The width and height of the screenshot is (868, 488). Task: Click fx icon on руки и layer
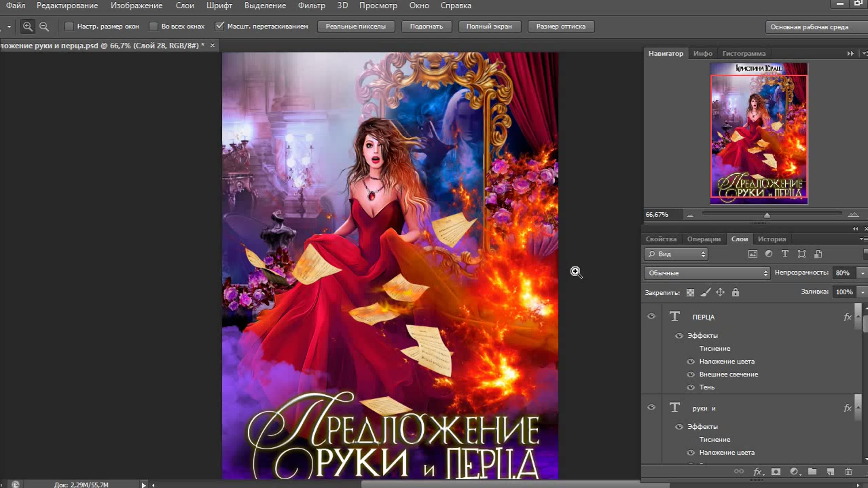[x=847, y=408]
